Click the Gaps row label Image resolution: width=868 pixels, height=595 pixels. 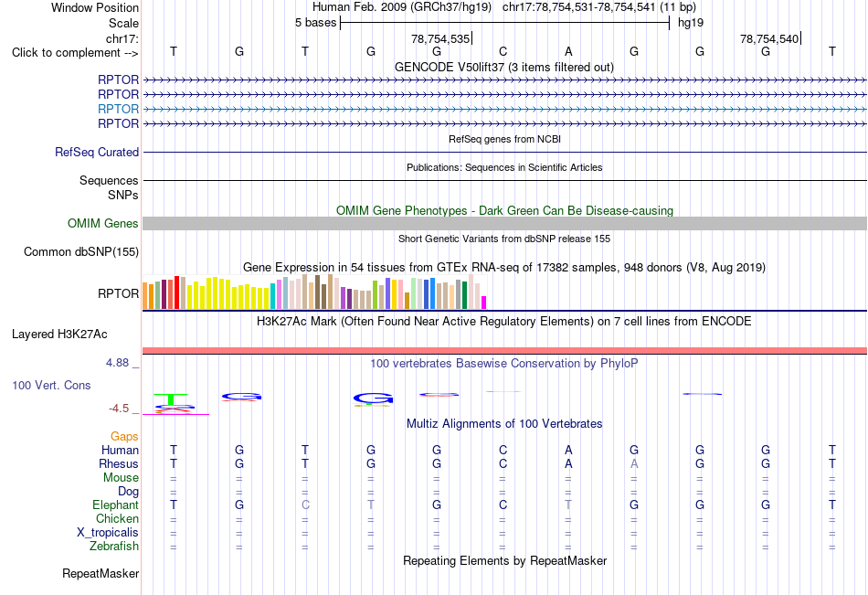point(124,437)
